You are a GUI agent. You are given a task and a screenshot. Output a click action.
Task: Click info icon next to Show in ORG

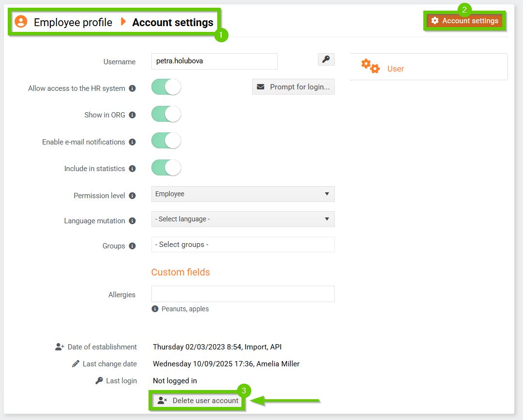tap(132, 115)
